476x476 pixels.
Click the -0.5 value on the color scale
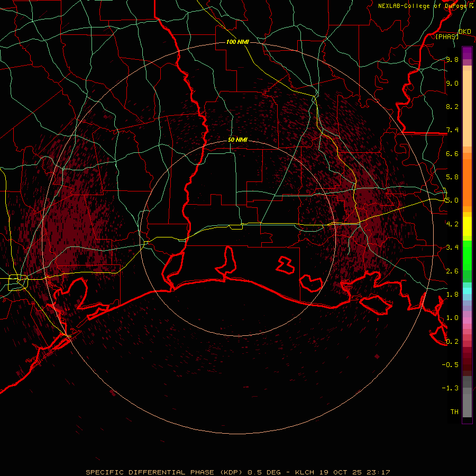[x=450, y=364]
